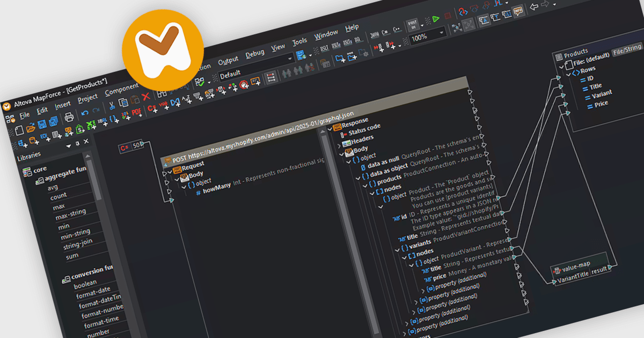Click the File/String button in Products
Image resolution: width=644 pixels, height=338 pixels.
(x=627, y=48)
